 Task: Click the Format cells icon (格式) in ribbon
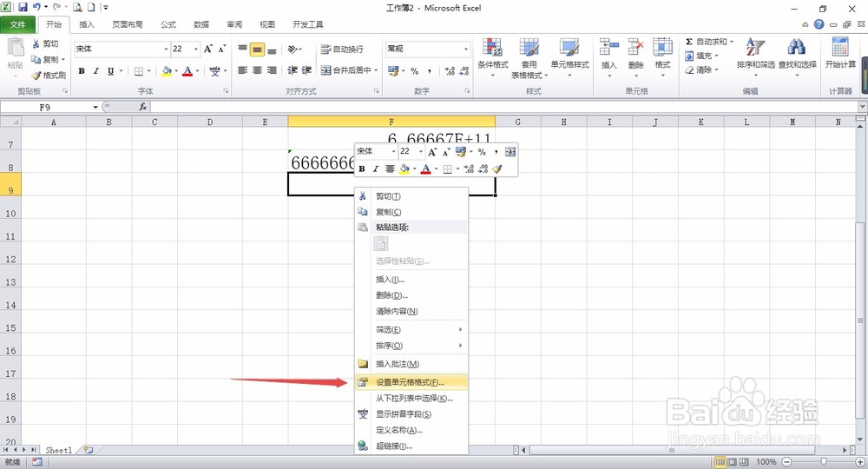662,48
